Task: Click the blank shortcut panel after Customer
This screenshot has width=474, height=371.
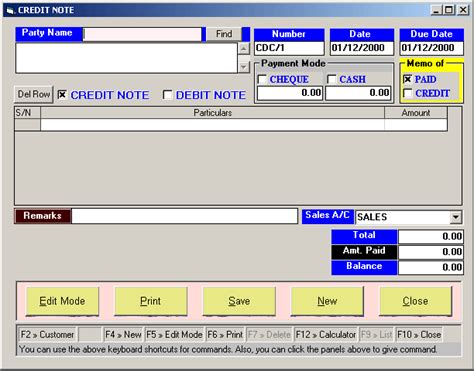Action: tap(90, 334)
